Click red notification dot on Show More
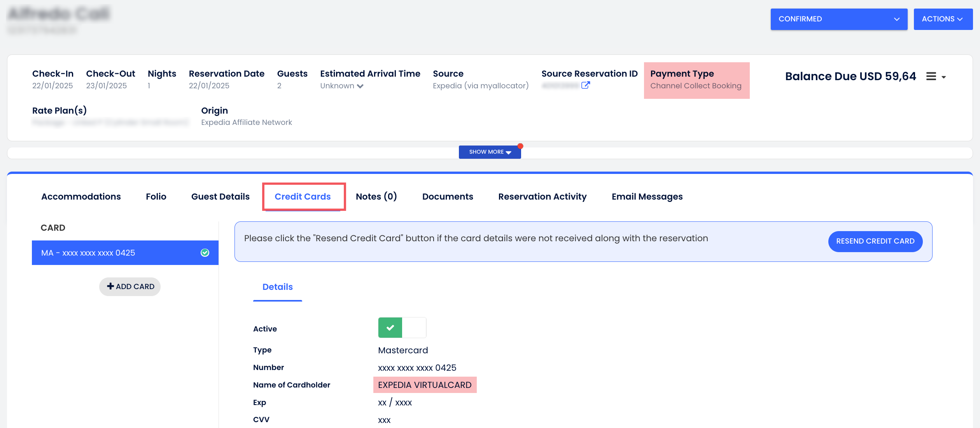This screenshot has height=428, width=980. 520,146
